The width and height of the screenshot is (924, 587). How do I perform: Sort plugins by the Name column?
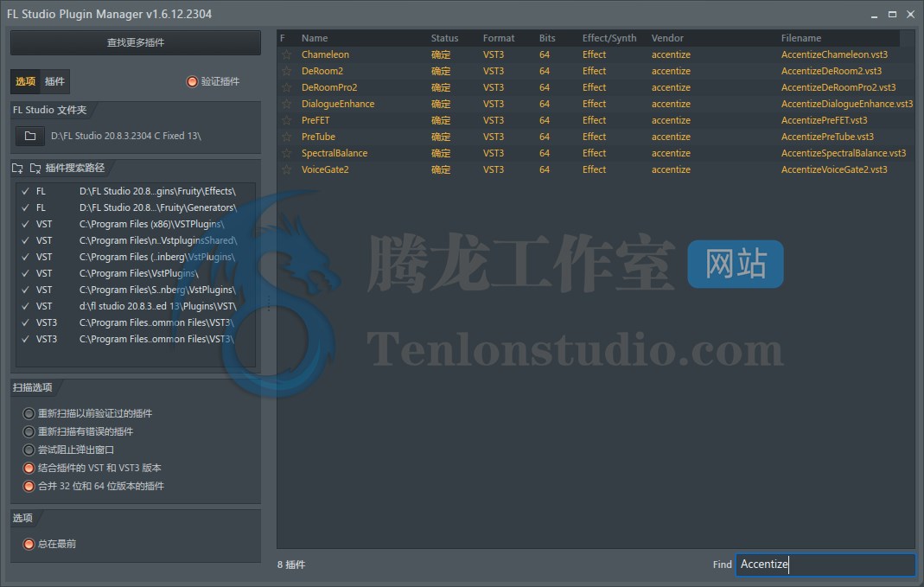(x=315, y=38)
